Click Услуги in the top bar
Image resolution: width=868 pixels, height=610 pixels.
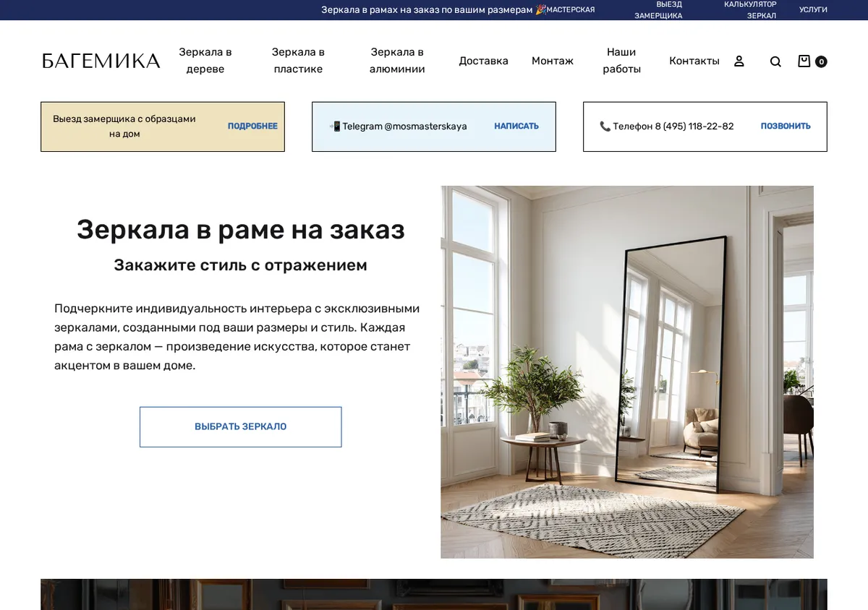(x=813, y=10)
